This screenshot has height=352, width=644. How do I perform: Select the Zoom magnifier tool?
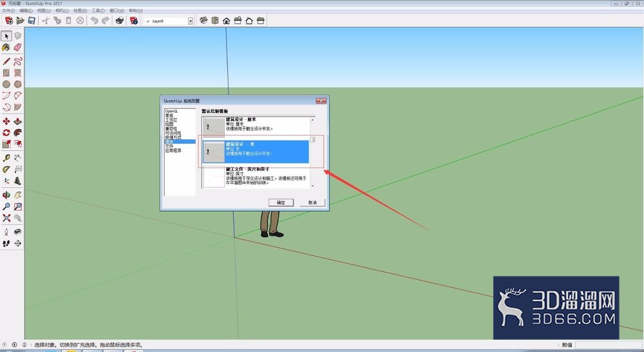pyautogui.click(x=6, y=206)
